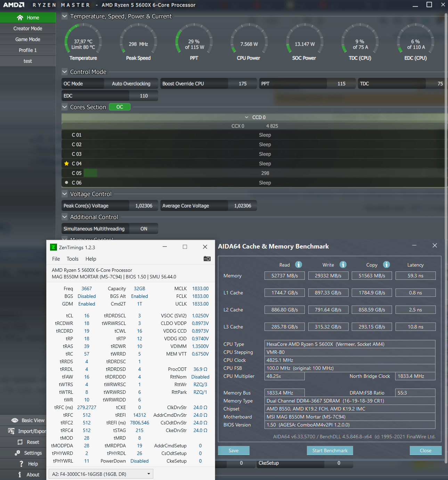Screen dimensions: 448x480
Task: Toggle Simultaneous Multithreading ON switch
Action: (144, 229)
